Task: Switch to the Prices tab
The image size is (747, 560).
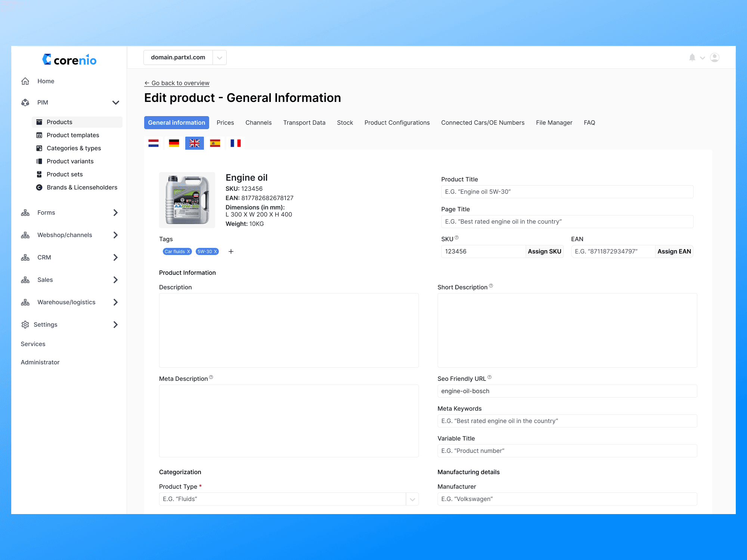Action: 225,122
